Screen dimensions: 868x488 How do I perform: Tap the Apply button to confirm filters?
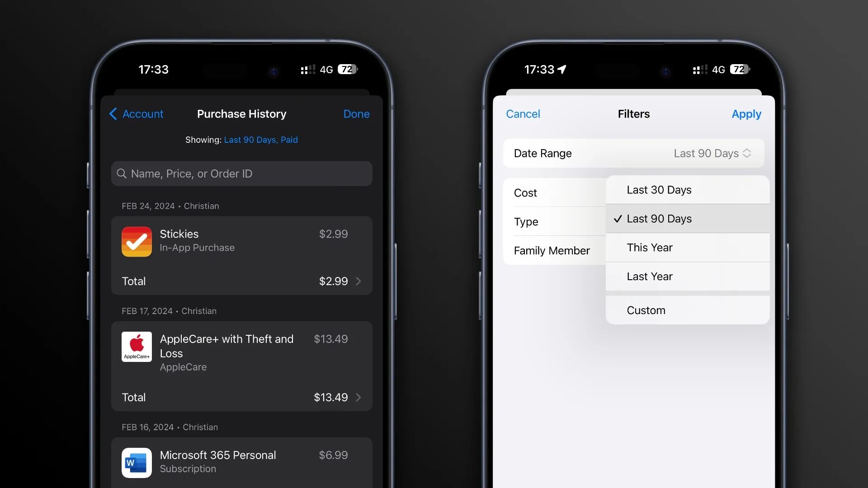746,114
